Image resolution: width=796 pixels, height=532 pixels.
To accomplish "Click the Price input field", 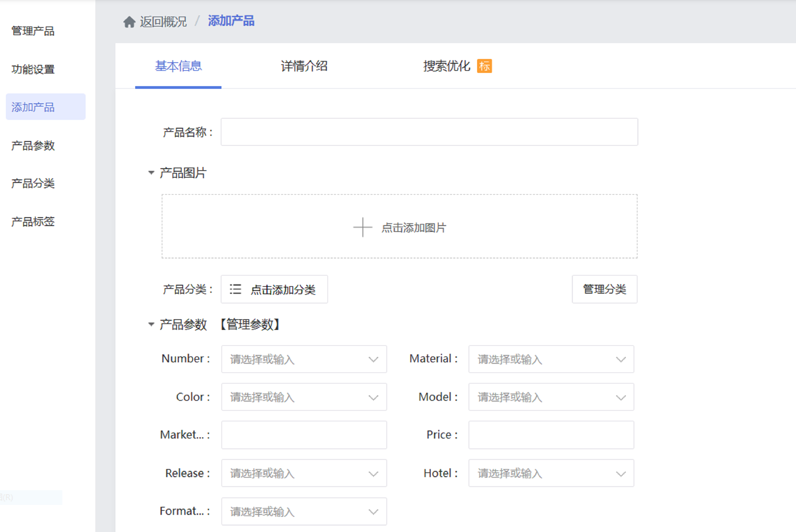I will pyautogui.click(x=551, y=435).
